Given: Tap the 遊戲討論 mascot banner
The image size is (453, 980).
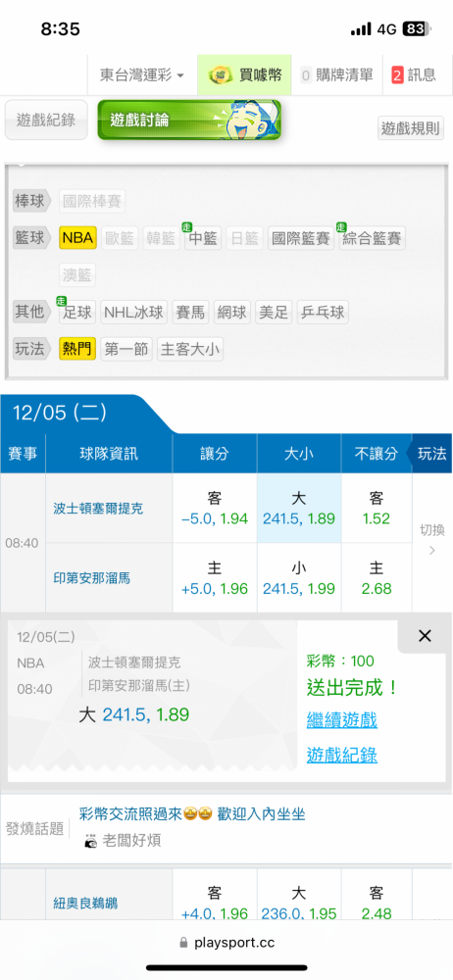Looking at the screenshot, I should [189, 120].
